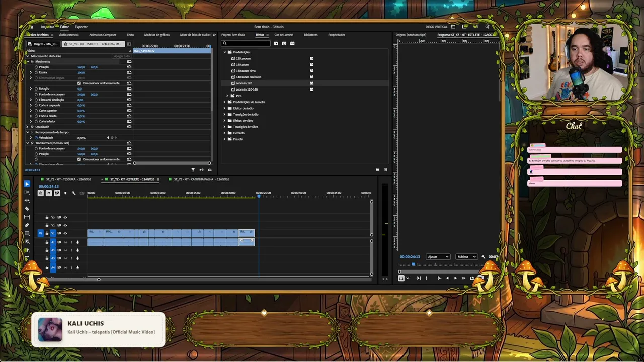Viewport: 644px width, 362px height.
Task: Delete the selected custom item in Efeitos
Action: click(x=386, y=169)
